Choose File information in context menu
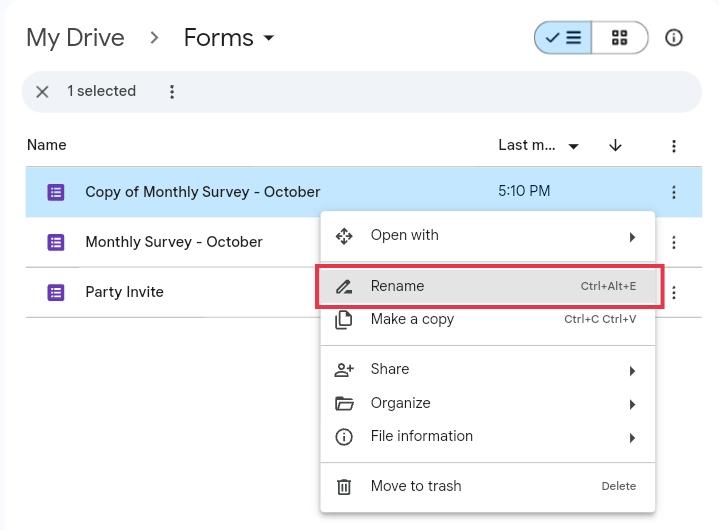 487,436
